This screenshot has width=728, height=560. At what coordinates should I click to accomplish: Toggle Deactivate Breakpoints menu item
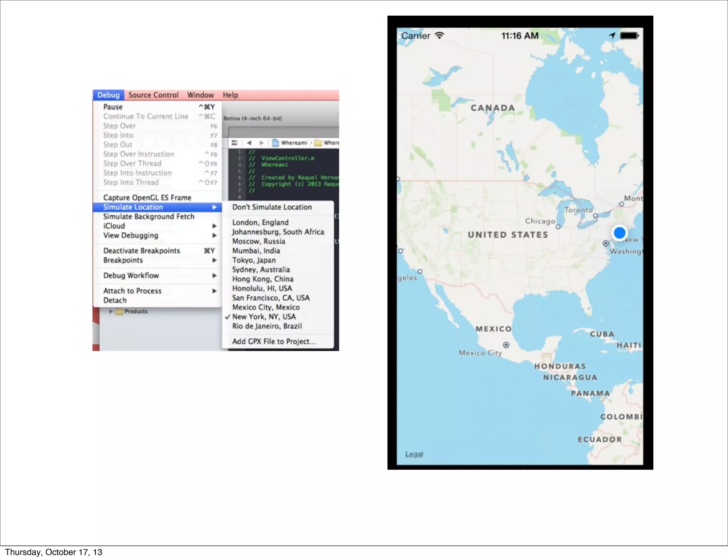pos(141,251)
